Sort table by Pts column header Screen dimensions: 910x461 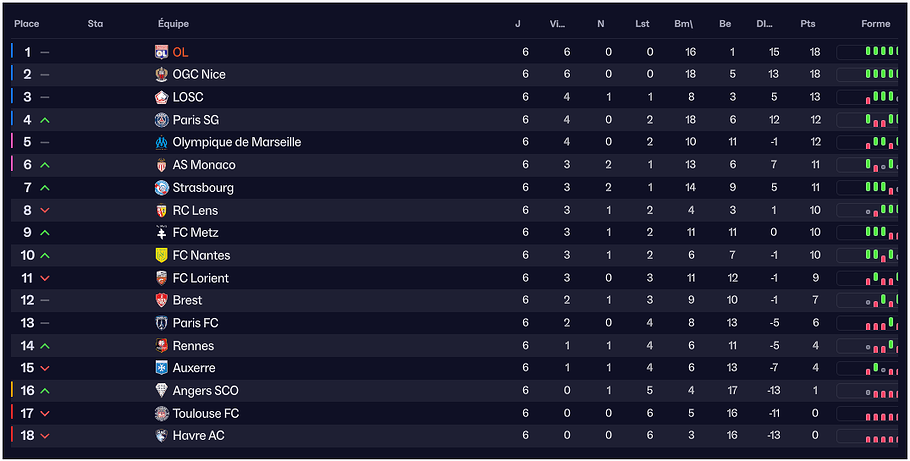(x=807, y=24)
